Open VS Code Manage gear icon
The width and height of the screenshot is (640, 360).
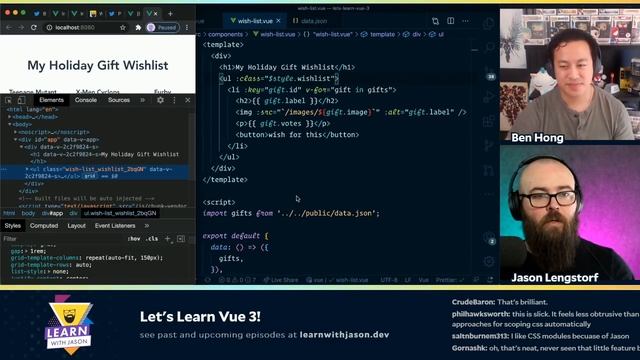(489, 261)
